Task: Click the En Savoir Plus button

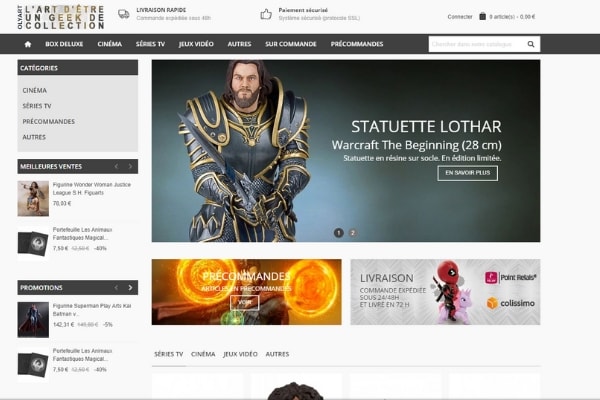Action: (468, 173)
